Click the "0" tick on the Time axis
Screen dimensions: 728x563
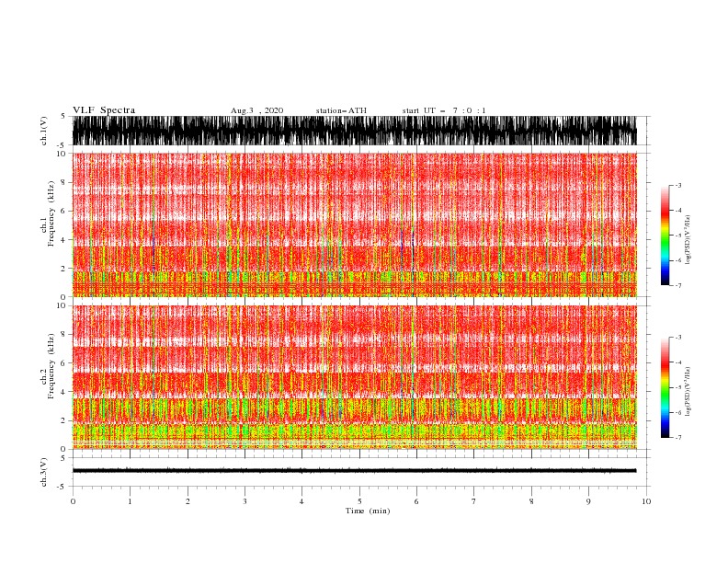tap(73, 501)
